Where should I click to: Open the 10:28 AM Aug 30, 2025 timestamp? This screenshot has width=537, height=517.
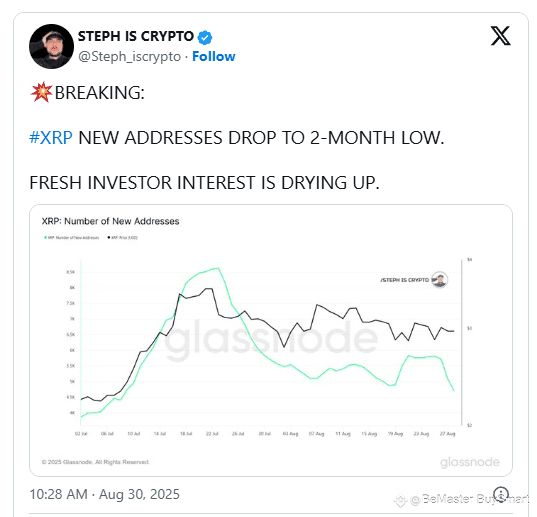[104, 494]
